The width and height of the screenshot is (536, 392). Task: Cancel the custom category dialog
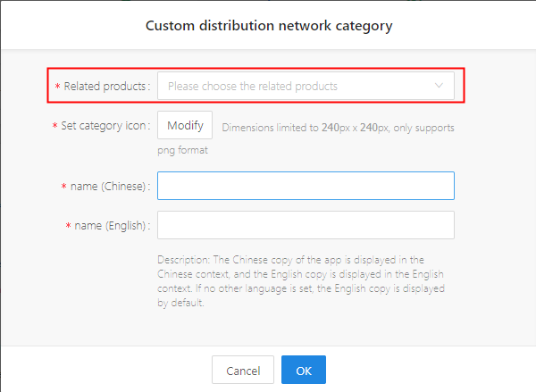(x=243, y=371)
